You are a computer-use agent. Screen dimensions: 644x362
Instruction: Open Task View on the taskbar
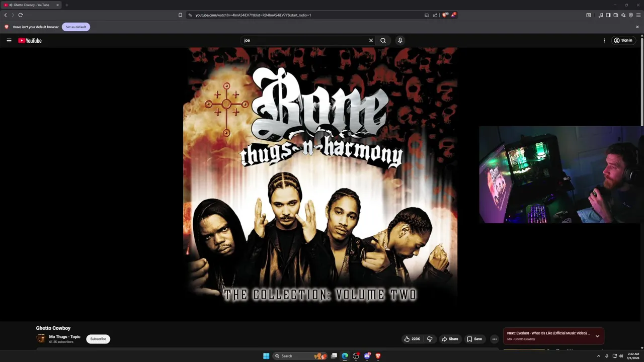[334, 356]
